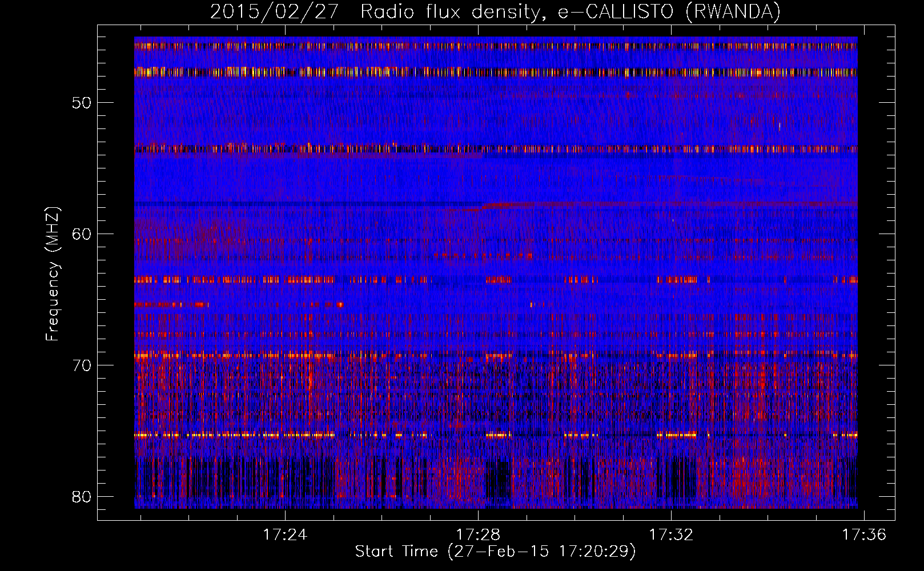This screenshot has width=924, height=571.
Task: Click the 'Start Time (27-Feb-15 17:20:29)' label
Action: (495, 552)
